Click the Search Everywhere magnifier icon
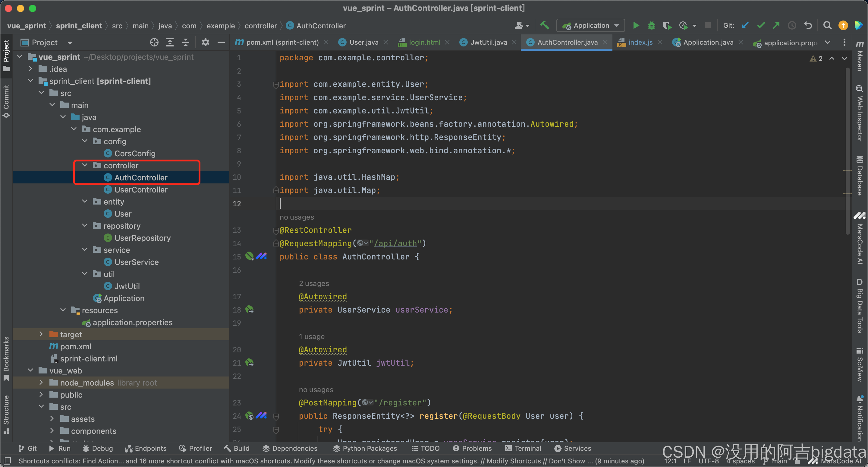Viewport: 868px width, 467px height. tap(827, 26)
